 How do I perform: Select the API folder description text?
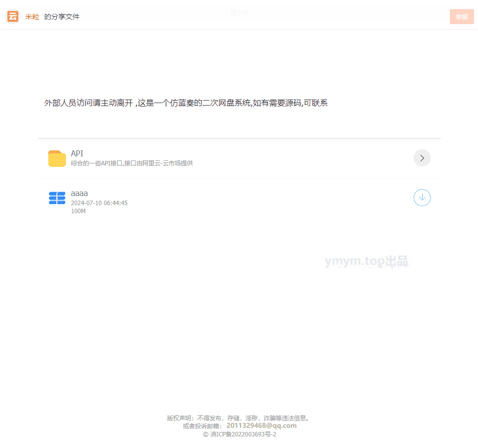[132, 163]
